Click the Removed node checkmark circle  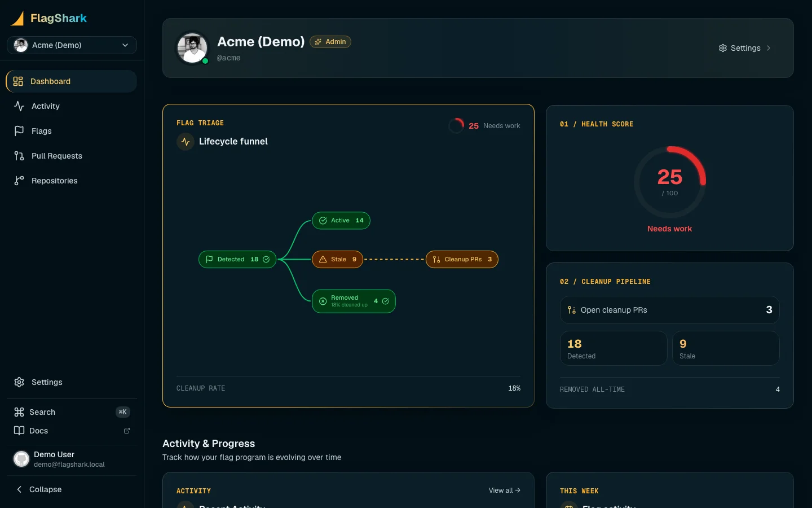coord(386,301)
